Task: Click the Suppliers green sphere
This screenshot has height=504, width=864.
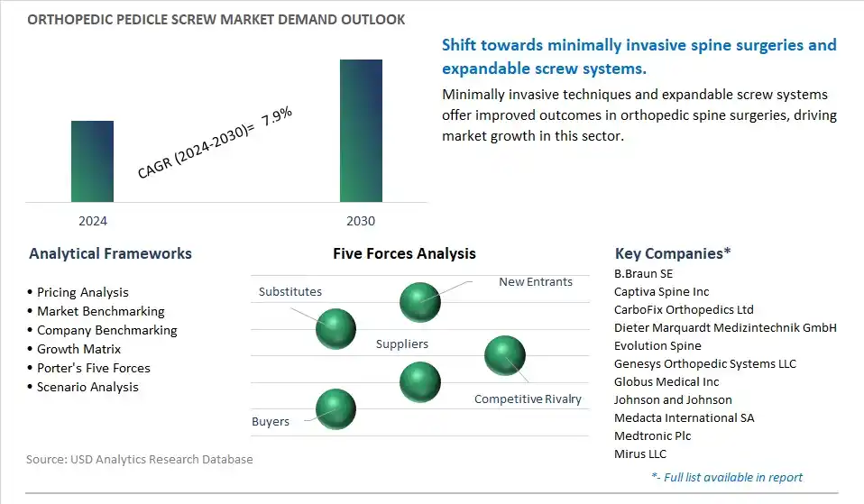Action: point(420,382)
